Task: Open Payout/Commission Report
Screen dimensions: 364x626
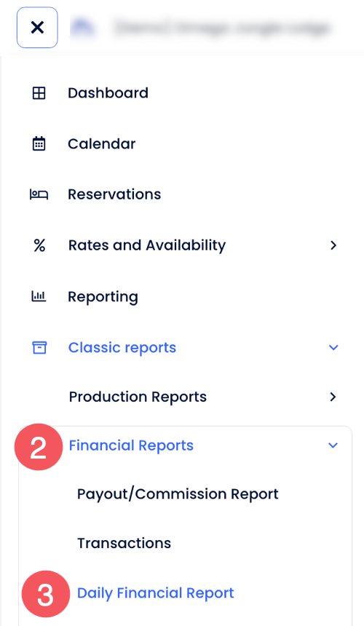Action: (x=178, y=494)
